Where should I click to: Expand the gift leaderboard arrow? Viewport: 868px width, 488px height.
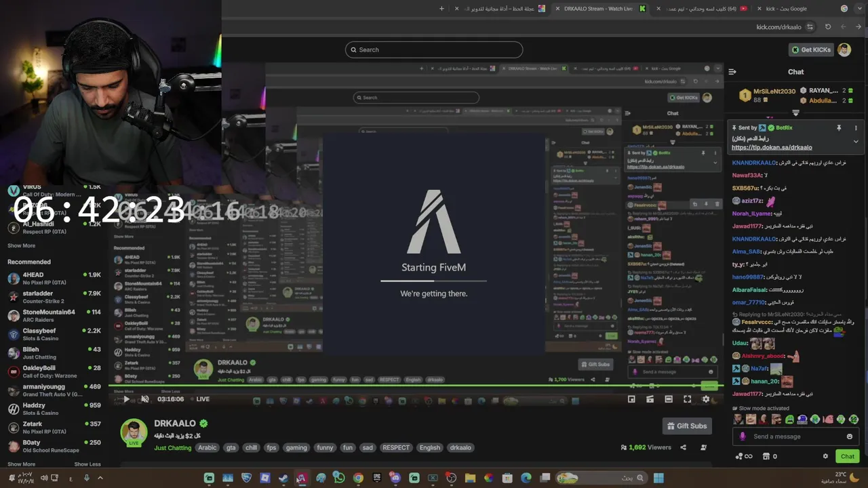coord(795,113)
